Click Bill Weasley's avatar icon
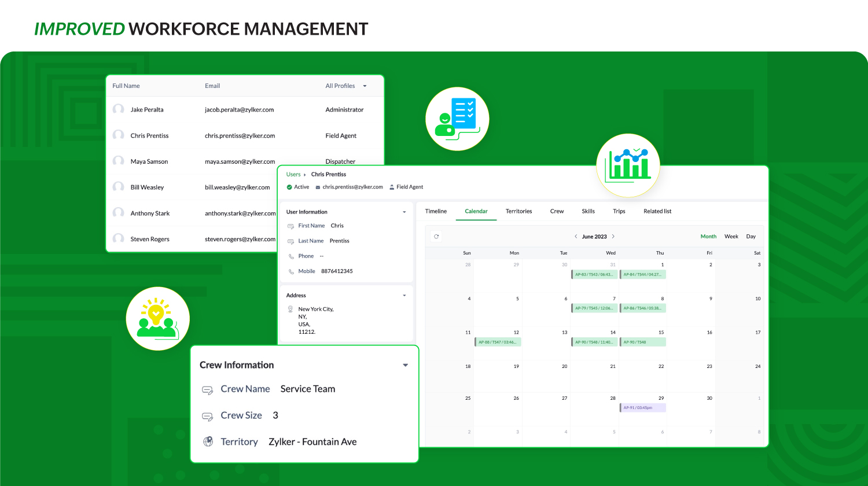 point(119,187)
